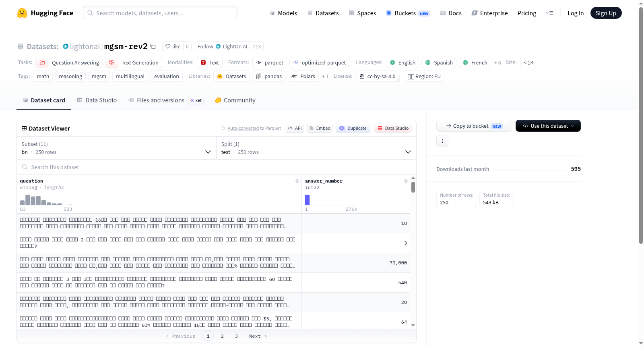The width and height of the screenshot is (644, 347).
Task: Open the Pricing page link
Action: point(527,13)
